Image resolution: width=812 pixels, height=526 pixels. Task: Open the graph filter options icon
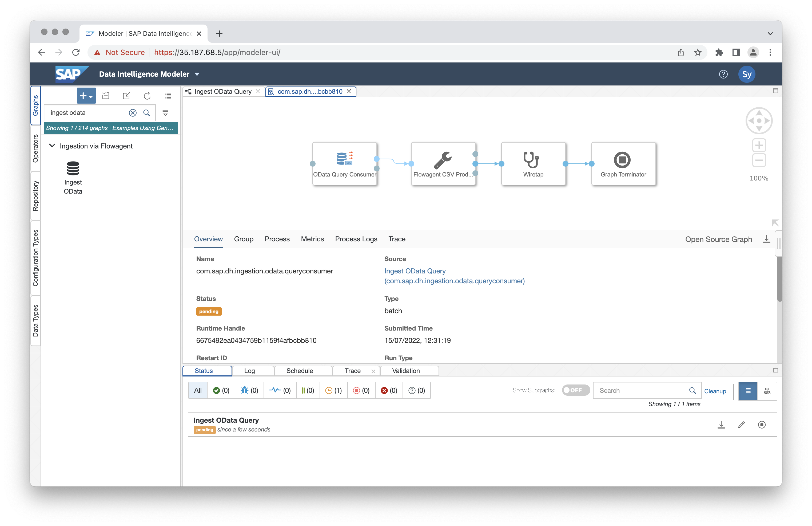(x=165, y=113)
